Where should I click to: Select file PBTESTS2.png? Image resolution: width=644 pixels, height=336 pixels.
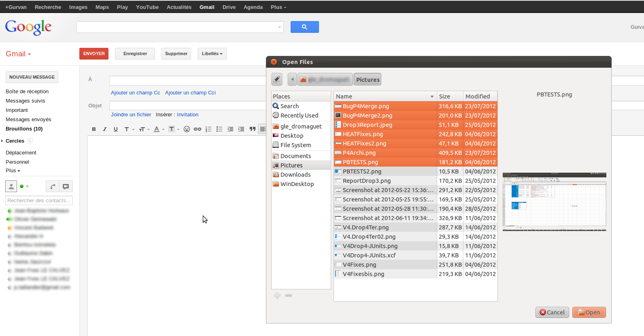coord(416,171)
